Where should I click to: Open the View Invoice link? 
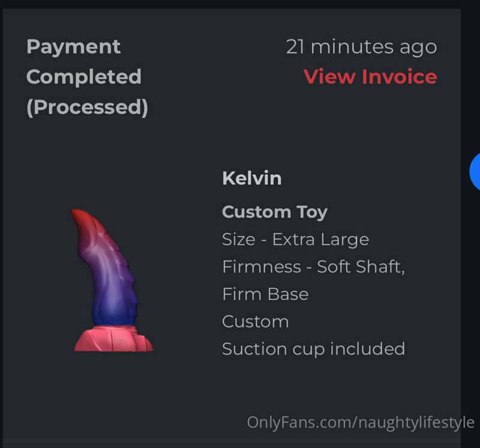370,77
